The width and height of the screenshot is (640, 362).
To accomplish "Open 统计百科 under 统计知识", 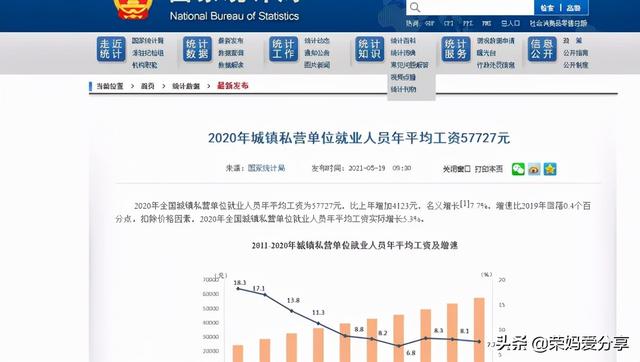I will (403, 41).
